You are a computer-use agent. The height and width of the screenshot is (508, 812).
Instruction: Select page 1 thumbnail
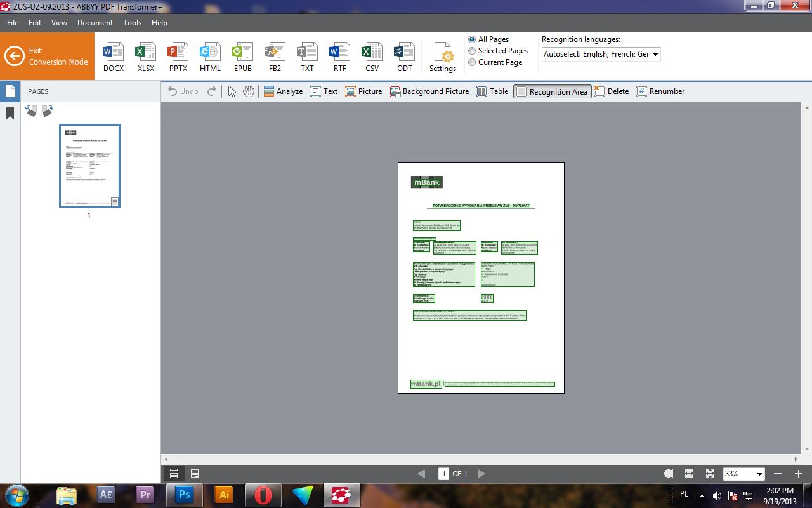coord(89,166)
